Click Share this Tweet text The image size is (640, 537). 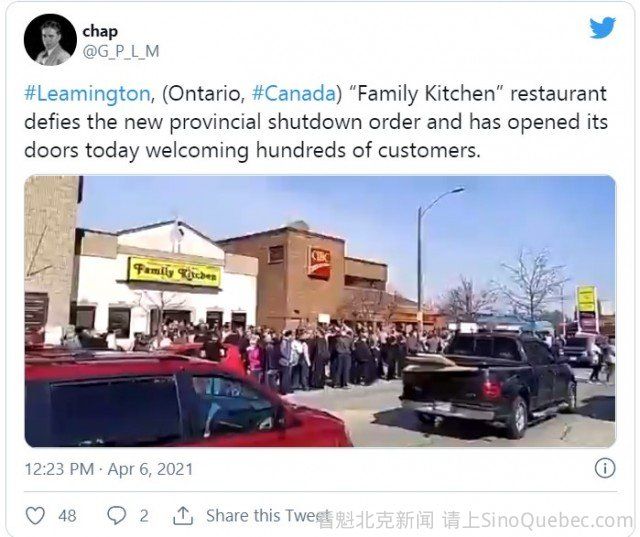tap(267, 515)
